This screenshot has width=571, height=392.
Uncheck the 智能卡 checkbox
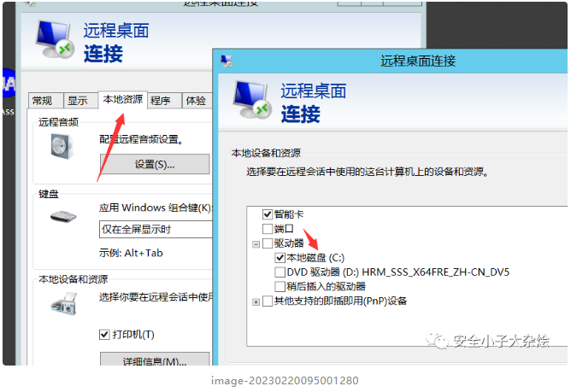pyautogui.click(x=268, y=214)
